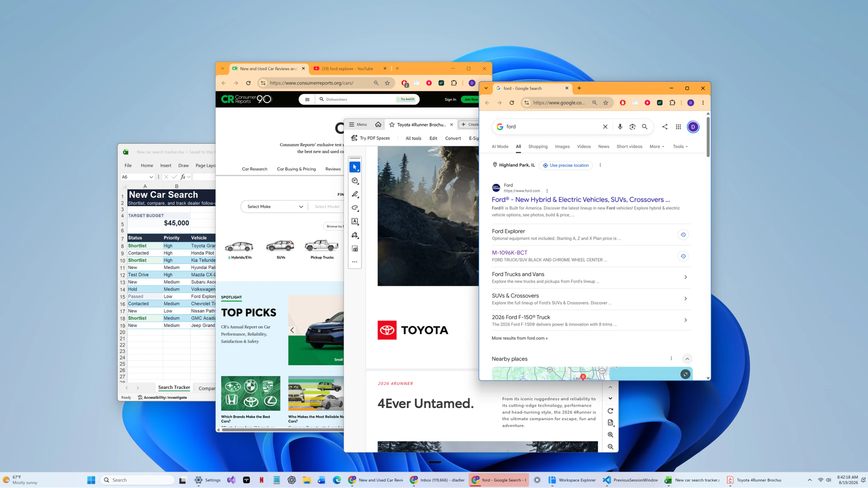868x488 pixels.
Task: Open the tab search dropdown in Google window
Action: pos(486,88)
